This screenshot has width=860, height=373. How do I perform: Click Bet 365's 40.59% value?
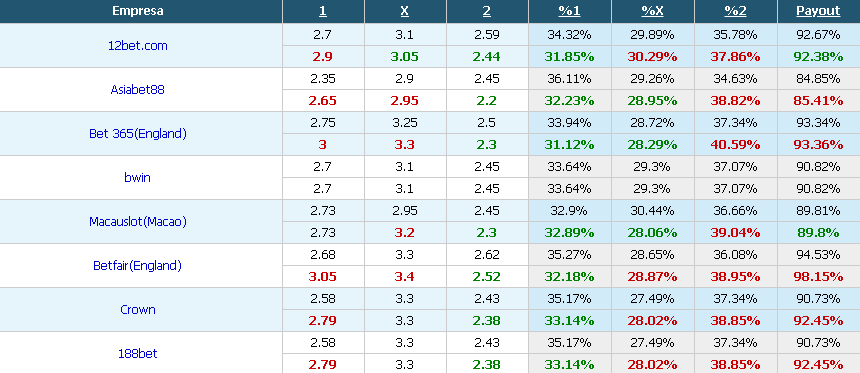pyautogui.click(x=735, y=145)
